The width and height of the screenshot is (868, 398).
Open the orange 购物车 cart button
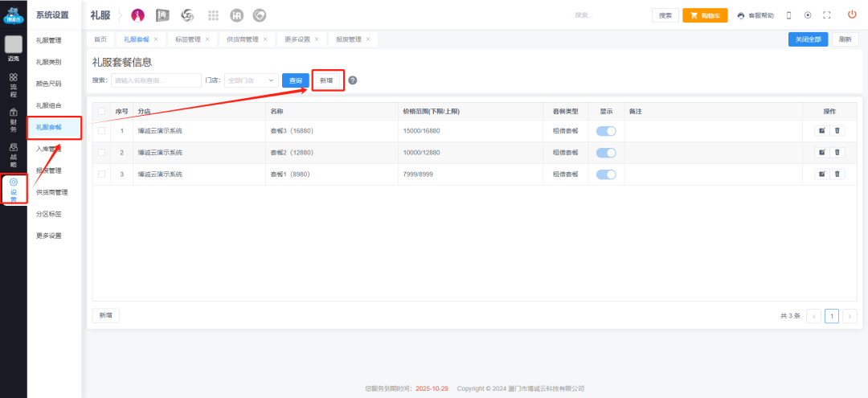pos(705,15)
